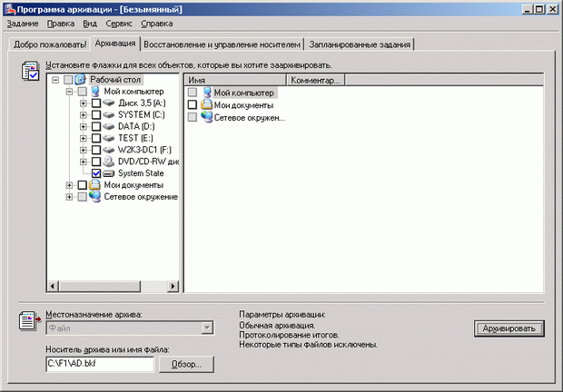Click Мой компьютер icon in right list

[x=206, y=92]
